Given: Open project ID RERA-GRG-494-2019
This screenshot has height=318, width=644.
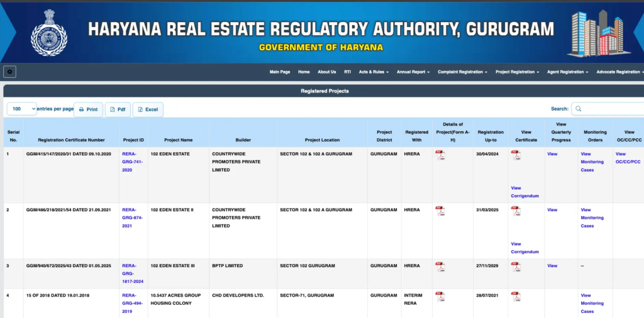Looking at the screenshot, I should (133, 303).
